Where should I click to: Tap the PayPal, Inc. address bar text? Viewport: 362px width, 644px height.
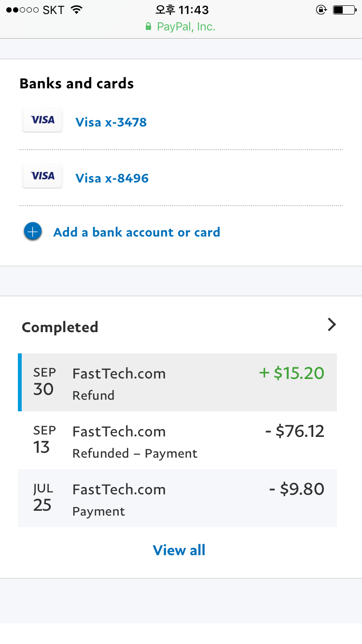point(186,27)
